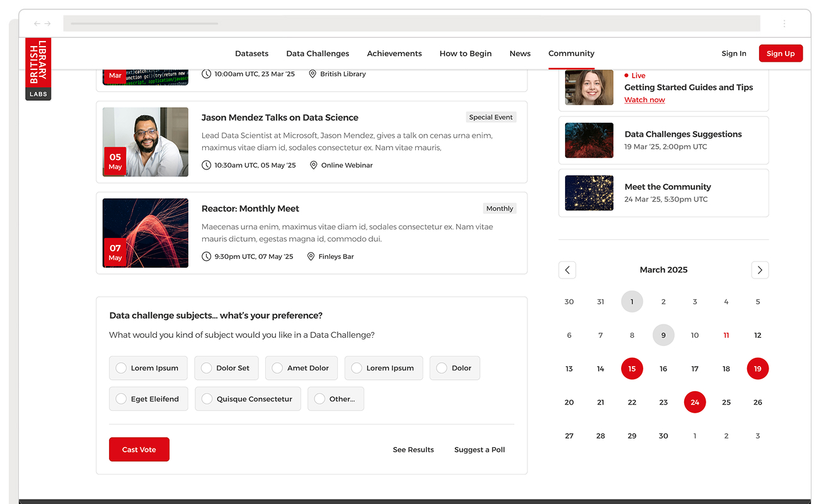Select the Amet Dolor radio option

click(x=277, y=368)
